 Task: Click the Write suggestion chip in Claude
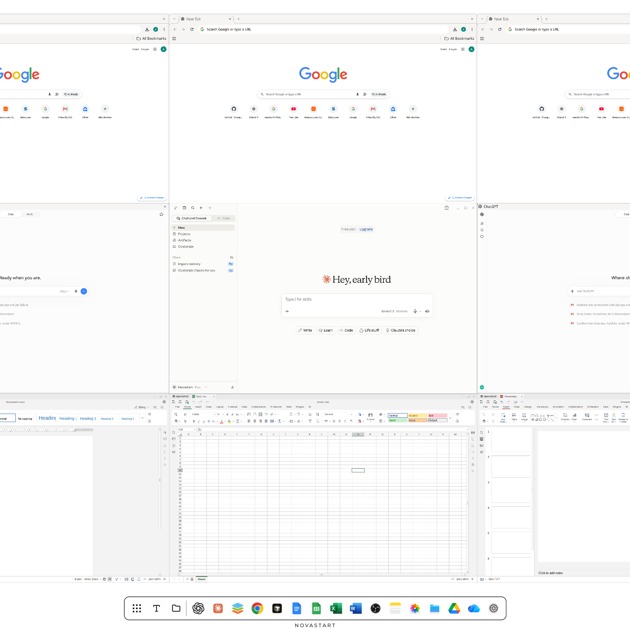[305, 330]
